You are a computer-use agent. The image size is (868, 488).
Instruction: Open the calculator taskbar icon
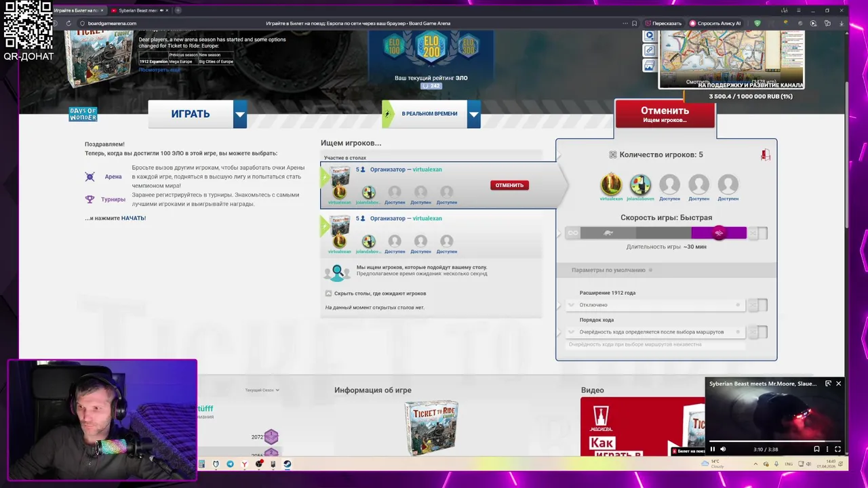201,464
